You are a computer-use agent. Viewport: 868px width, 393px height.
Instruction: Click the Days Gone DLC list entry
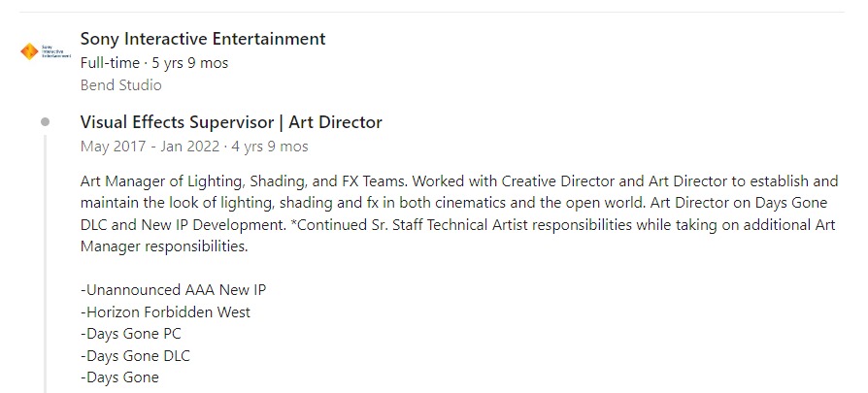tap(135, 355)
